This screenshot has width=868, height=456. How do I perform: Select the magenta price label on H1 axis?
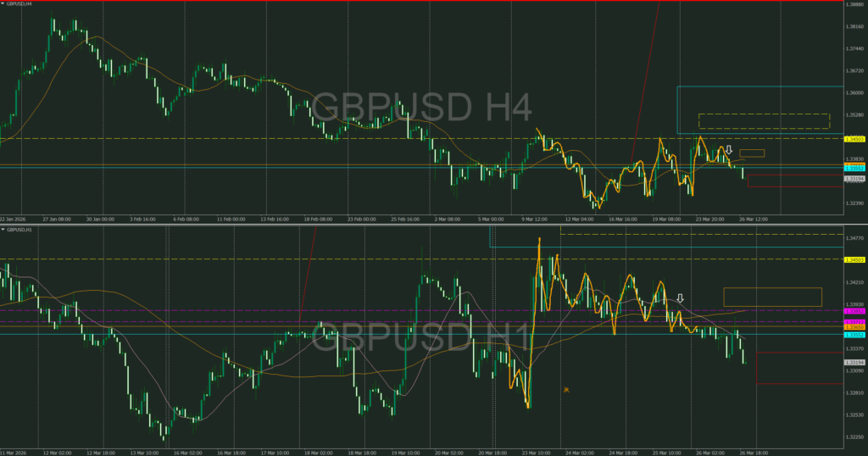click(x=854, y=312)
